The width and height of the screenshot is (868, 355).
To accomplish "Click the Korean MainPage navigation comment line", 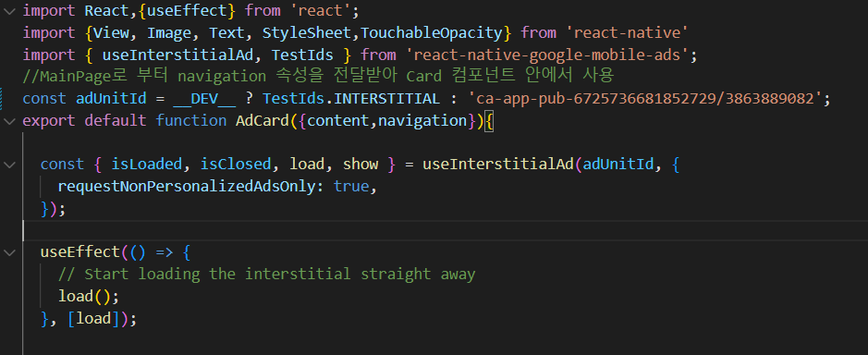I will pyautogui.click(x=318, y=77).
